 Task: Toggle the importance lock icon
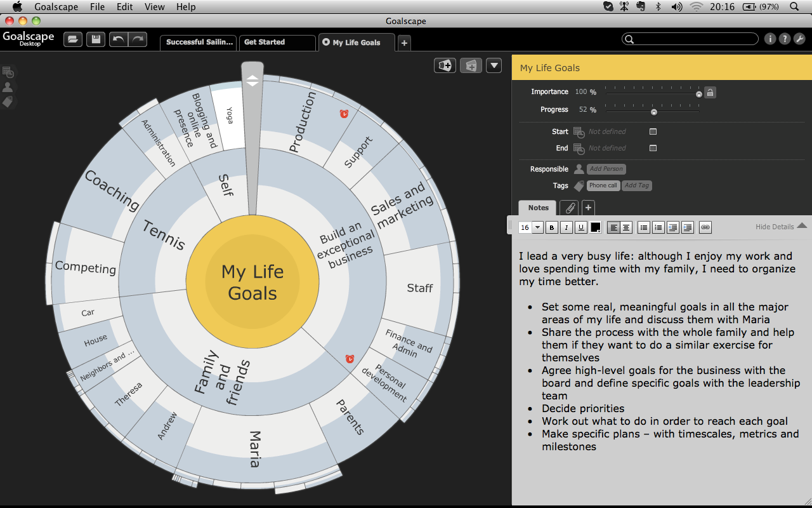point(710,93)
